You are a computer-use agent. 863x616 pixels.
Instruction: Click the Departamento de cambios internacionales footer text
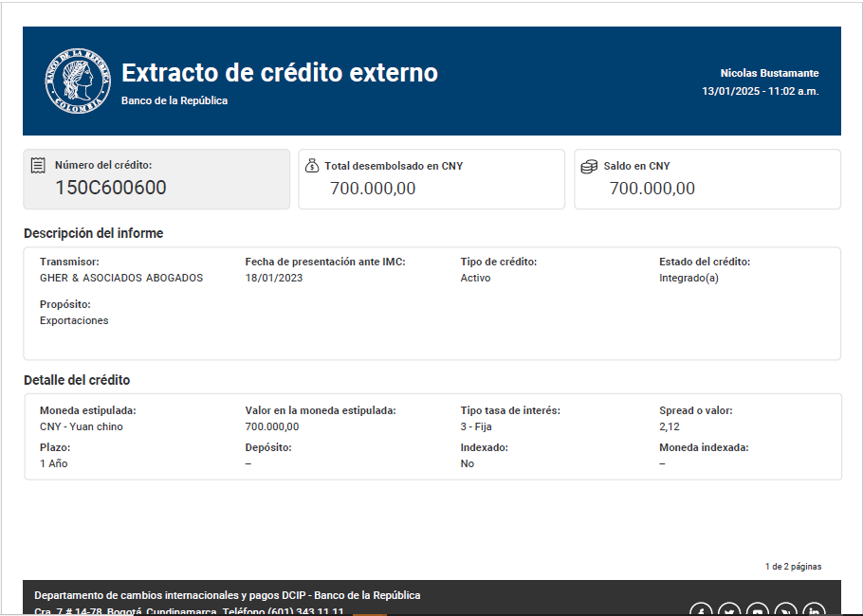pyautogui.click(x=227, y=595)
